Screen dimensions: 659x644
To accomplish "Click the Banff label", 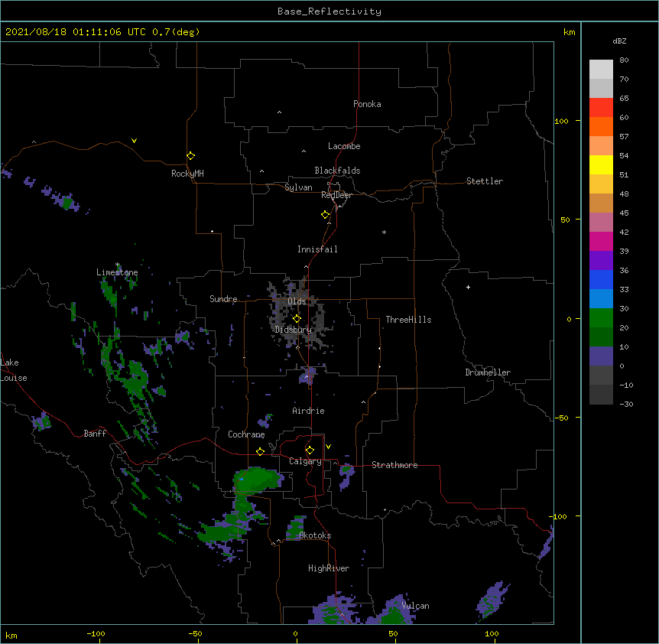I will pyautogui.click(x=95, y=434).
